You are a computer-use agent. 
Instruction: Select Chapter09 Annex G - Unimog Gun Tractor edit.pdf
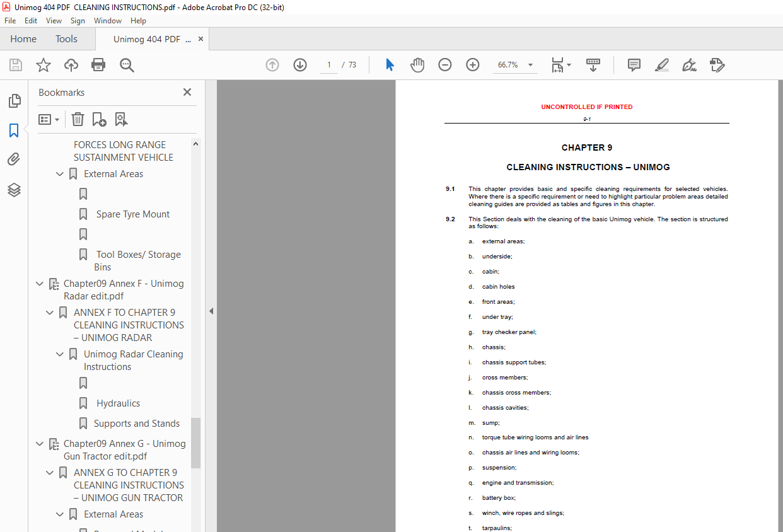(125, 450)
